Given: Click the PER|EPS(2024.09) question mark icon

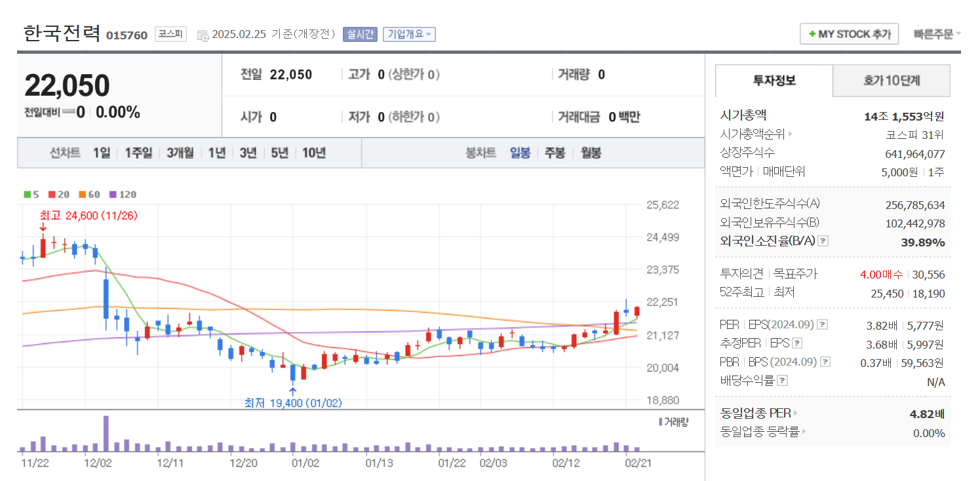Looking at the screenshot, I should pyautogui.click(x=821, y=325).
